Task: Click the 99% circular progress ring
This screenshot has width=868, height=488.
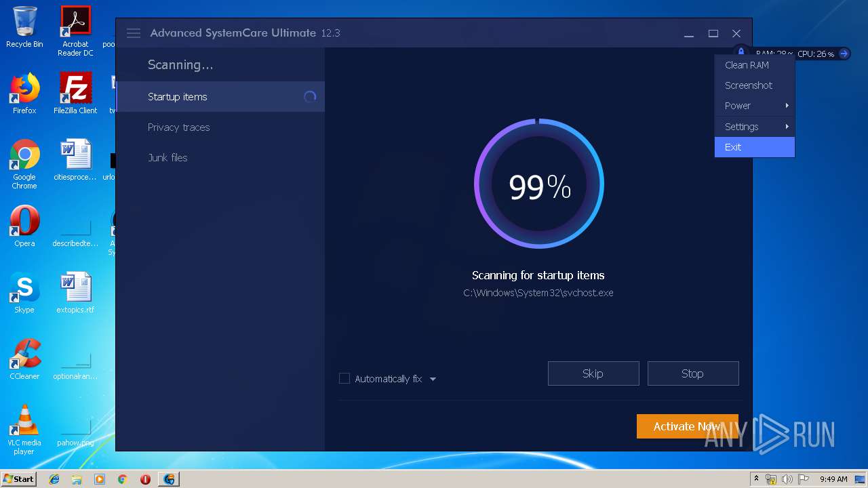Action: 539,184
